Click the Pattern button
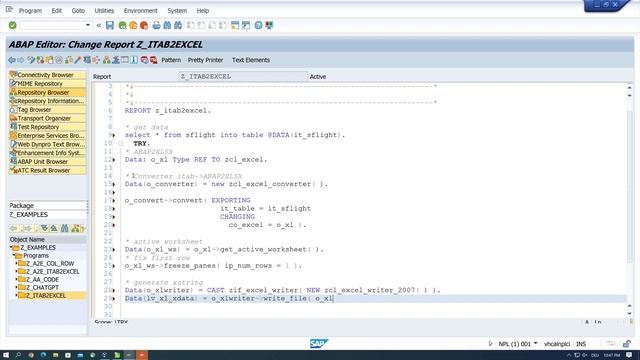 pyautogui.click(x=171, y=60)
